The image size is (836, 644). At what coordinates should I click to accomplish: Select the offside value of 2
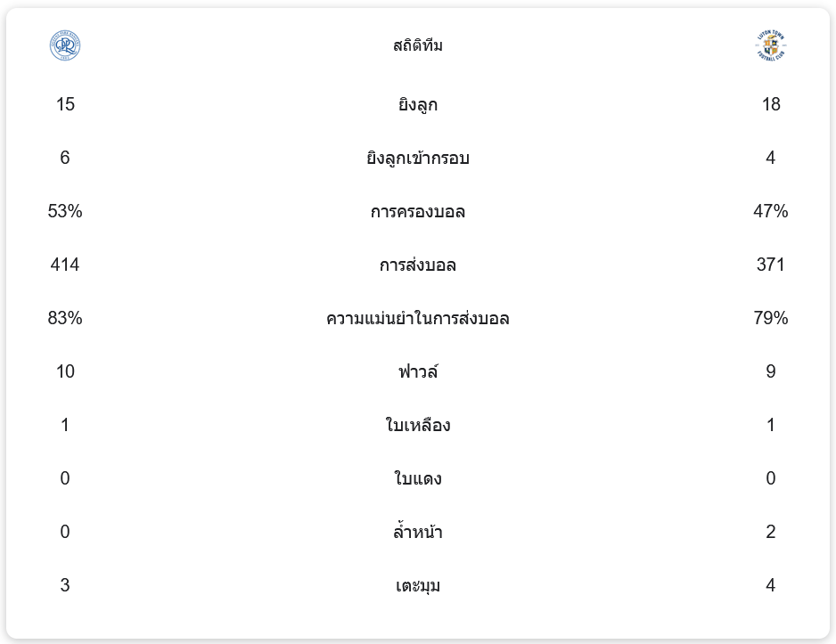[x=771, y=533]
